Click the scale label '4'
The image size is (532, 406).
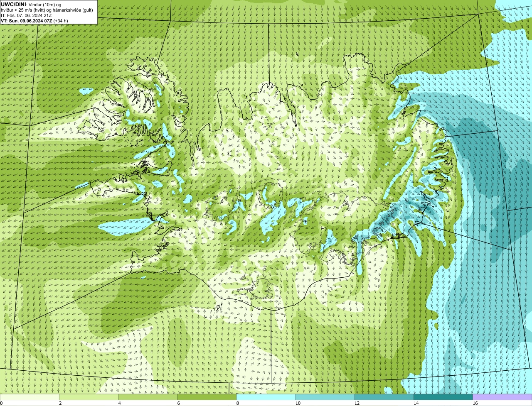pyautogui.click(x=119, y=403)
